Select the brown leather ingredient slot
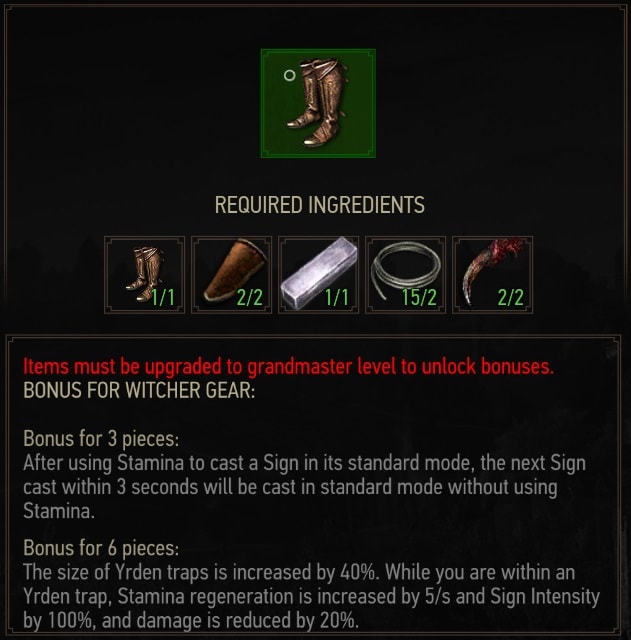The height and width of the screenshot is (640, 631). coord(231,275)
